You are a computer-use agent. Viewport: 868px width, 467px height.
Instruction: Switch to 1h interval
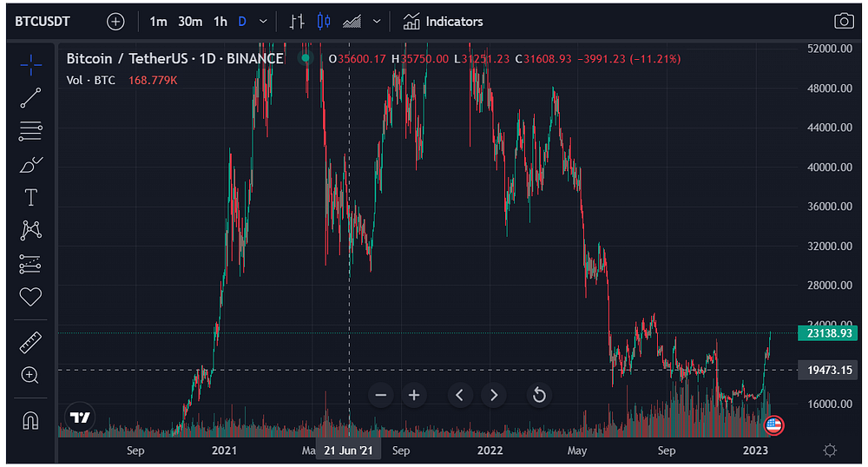pos(220,22)
